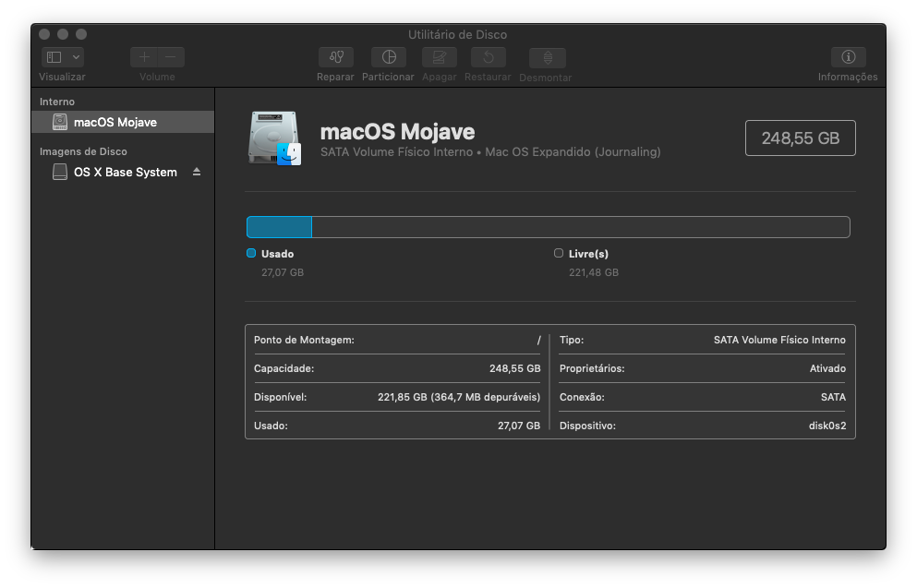This screenshot has width=917, height=588.
Task: Click the large hard drive Finder icon
Action: coord(274,138)
